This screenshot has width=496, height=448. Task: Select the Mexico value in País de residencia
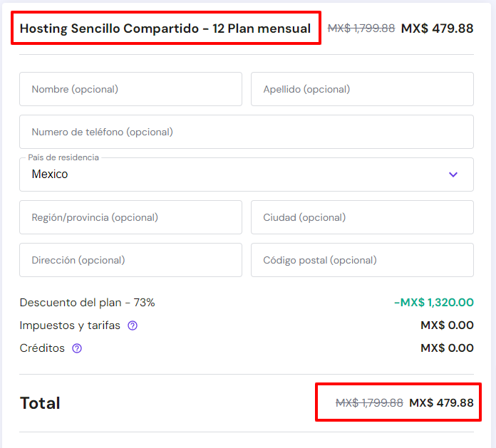(x=50, y=174)
